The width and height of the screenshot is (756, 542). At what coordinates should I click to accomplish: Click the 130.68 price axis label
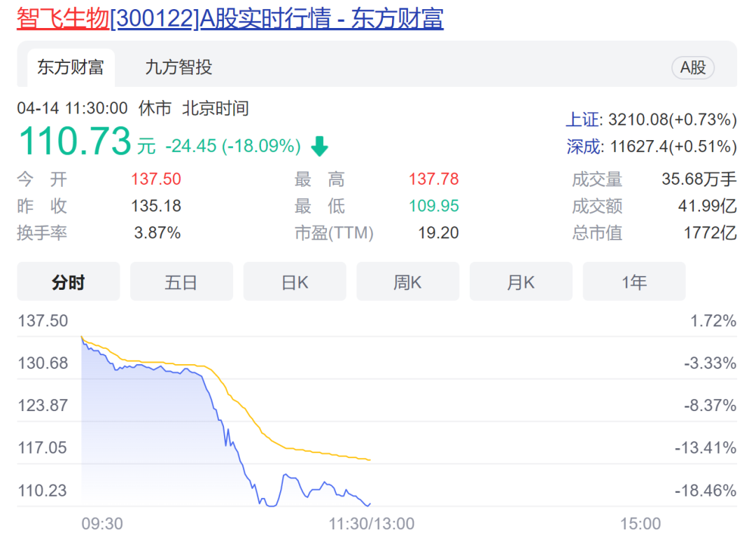43,363
